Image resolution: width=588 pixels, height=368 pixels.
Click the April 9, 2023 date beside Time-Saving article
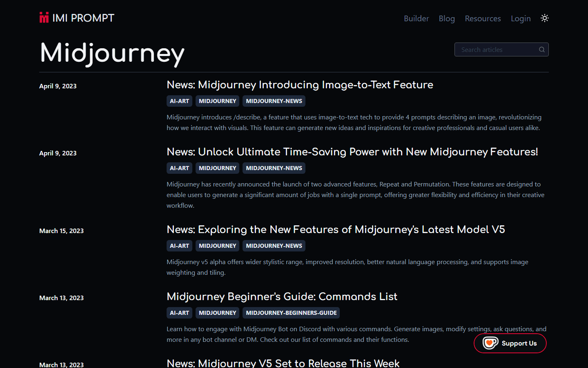[x=58, y=153]
